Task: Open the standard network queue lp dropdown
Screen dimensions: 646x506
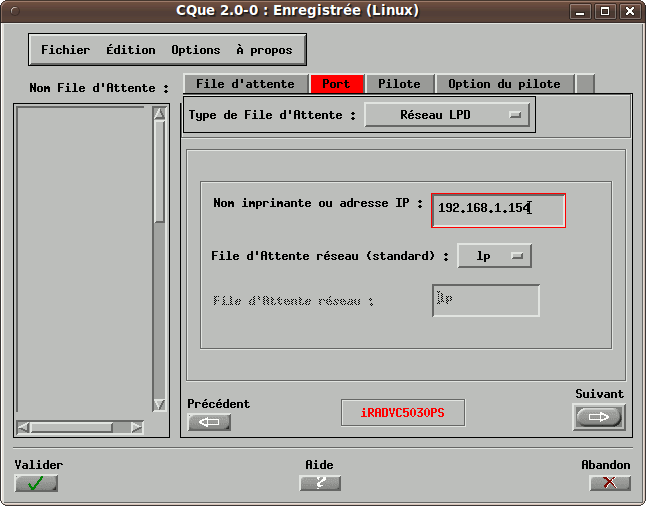Action: point(494,256)
